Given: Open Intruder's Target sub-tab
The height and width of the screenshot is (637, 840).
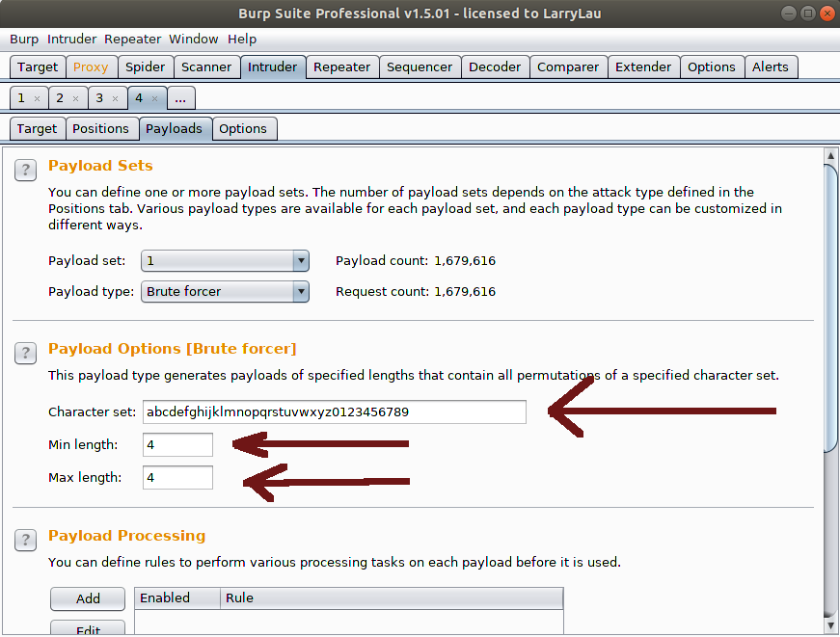Looking at the screenshot, I should click(37, 129).
